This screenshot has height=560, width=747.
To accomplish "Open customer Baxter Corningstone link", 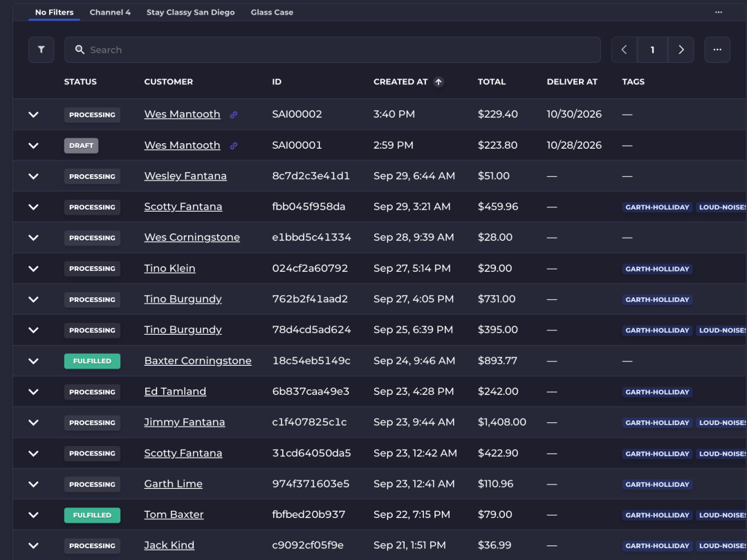I will (198, 360).
